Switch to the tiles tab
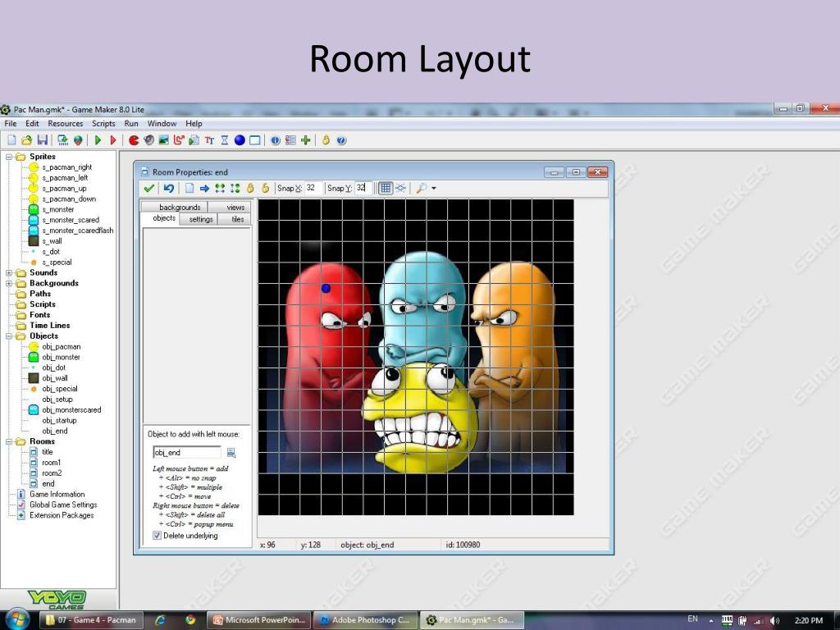This screenshot has width=840, height=630. coord(235,219)
